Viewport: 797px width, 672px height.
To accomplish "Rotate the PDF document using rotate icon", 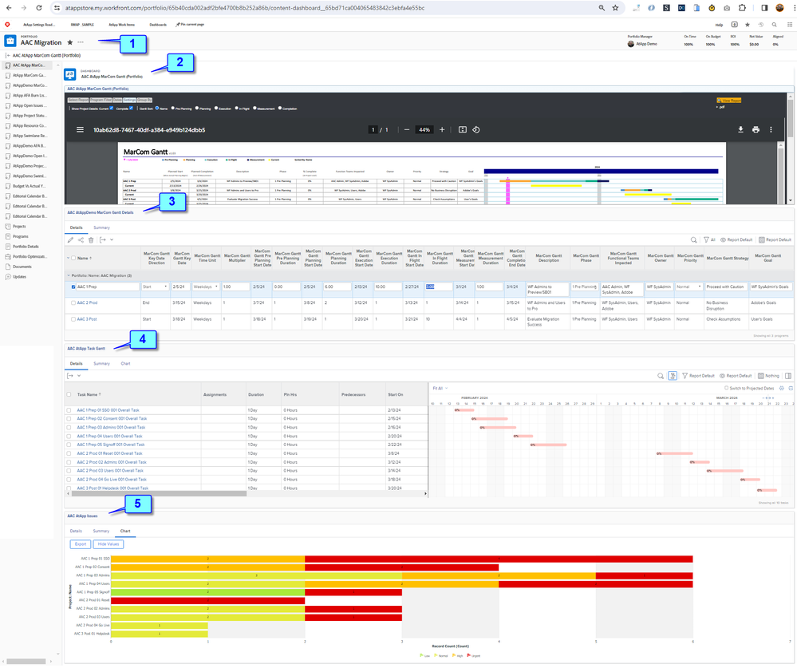I will (x=476, y=129).
